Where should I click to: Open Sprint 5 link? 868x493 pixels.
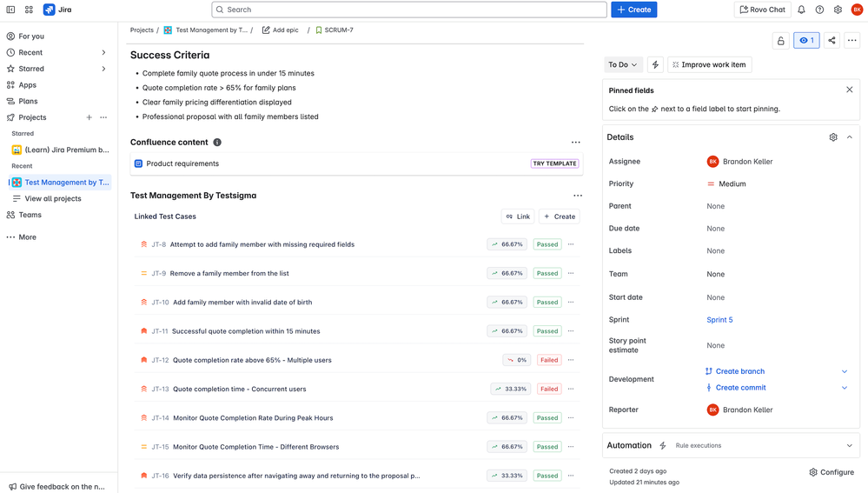[719, 320]
